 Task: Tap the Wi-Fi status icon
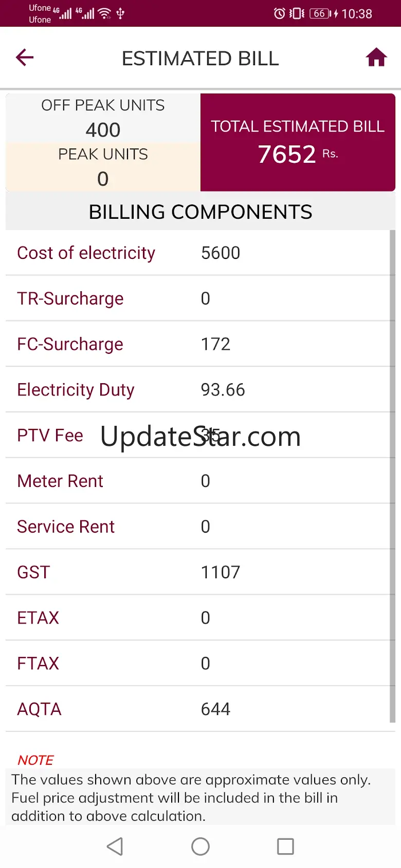click(x=105, y=13)
